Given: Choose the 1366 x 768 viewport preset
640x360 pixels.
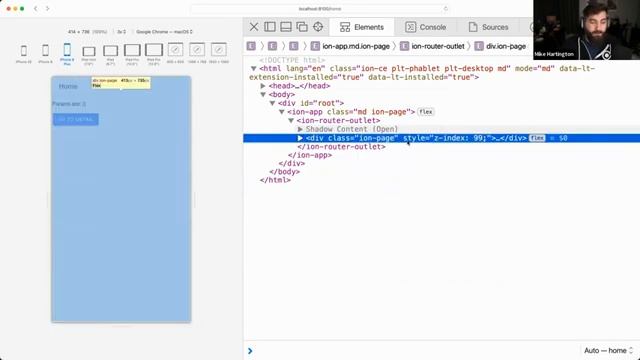Looking at the screenshot, I should tap(197, 53).
